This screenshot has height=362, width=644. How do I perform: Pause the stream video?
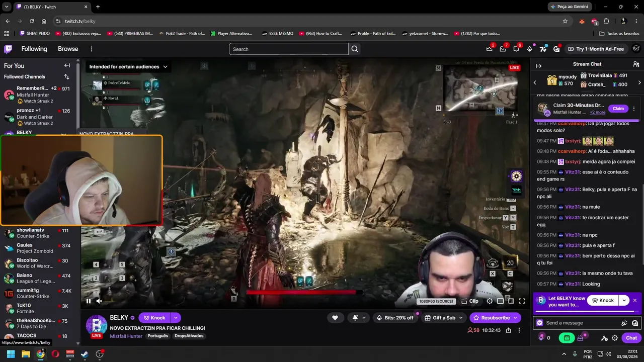[x=89, y=301]
